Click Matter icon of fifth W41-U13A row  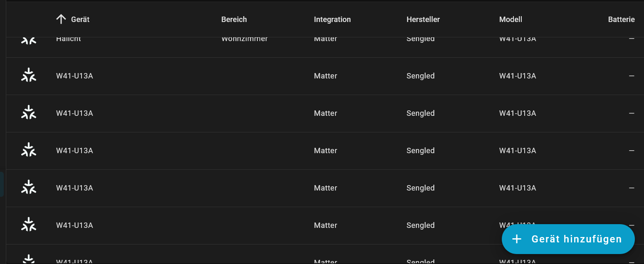pos(29,225)
